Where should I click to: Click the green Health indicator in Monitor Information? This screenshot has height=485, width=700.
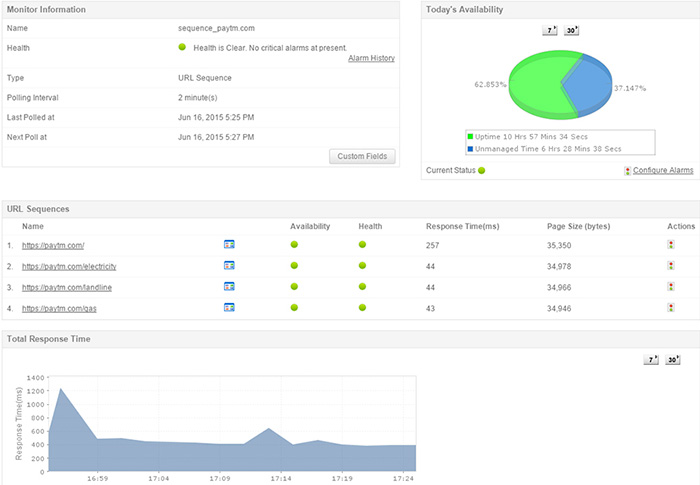[x=182, y=47]
